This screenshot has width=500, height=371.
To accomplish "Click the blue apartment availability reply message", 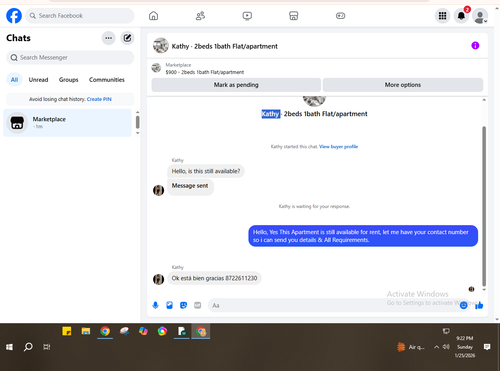I will [x=363, y=236].
